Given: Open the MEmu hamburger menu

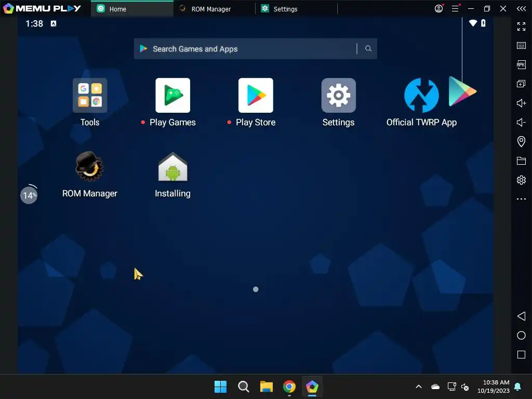Looking at the screenshot, I should [455, 8].
